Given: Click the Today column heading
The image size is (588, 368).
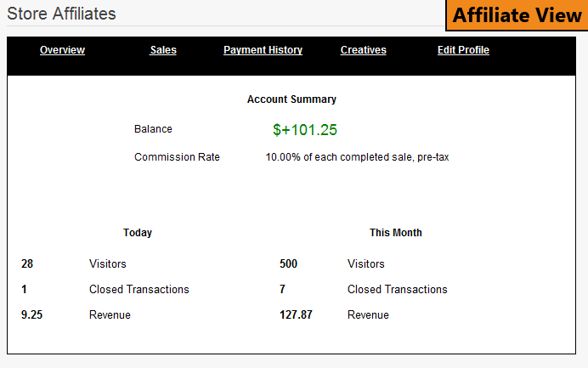Looking at the screenshot, I should [x=138, y=233].
